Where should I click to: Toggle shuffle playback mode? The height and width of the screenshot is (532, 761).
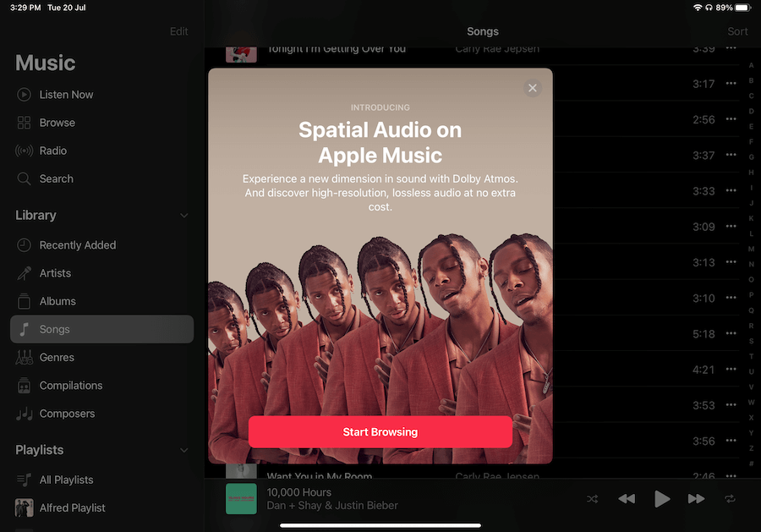pos(592,499)
